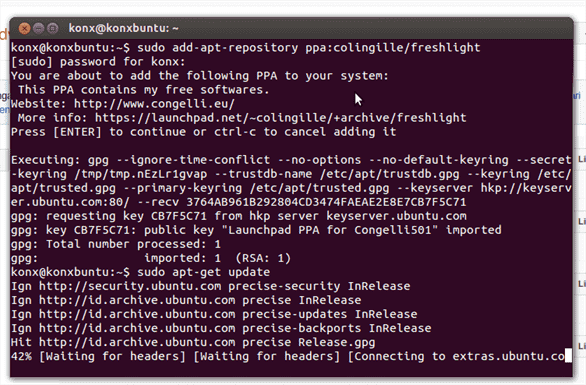Click the precise-backports InRelease URL line
586x385 pixels.
(221, 328)
